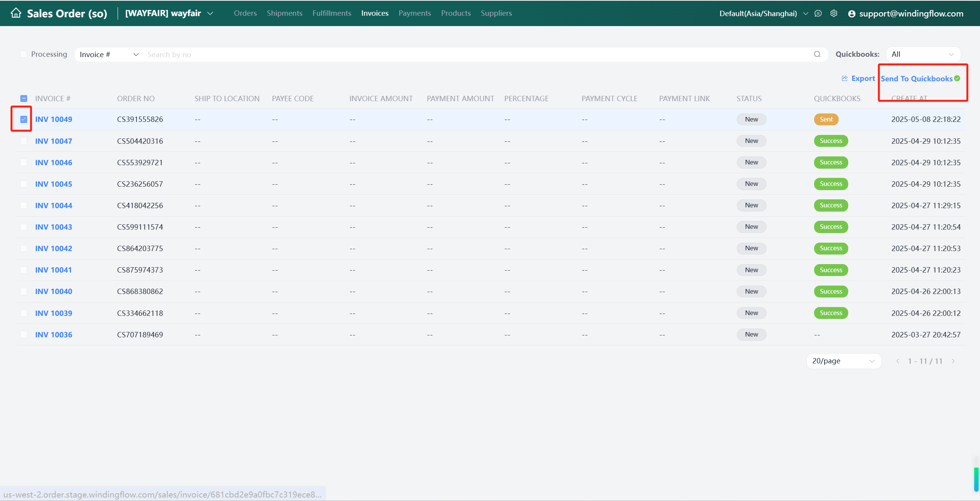The width and height of the screenshot is (980, 501).
Task: Focus the Search by no input field
Action: point(477,54)
